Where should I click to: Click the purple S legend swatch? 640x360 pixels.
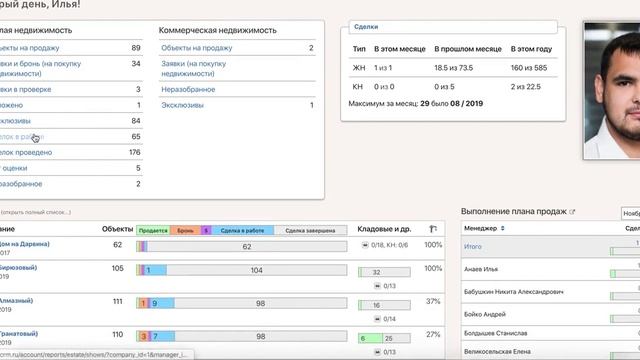coord(206,231)
